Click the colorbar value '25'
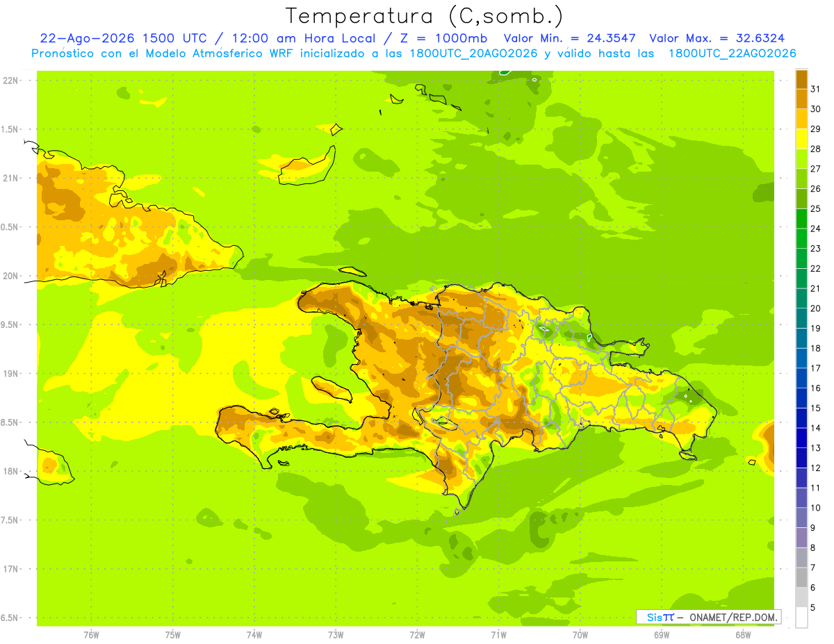Image resolution: width=834 pixels, height=644 pixels. coord(816,208)
